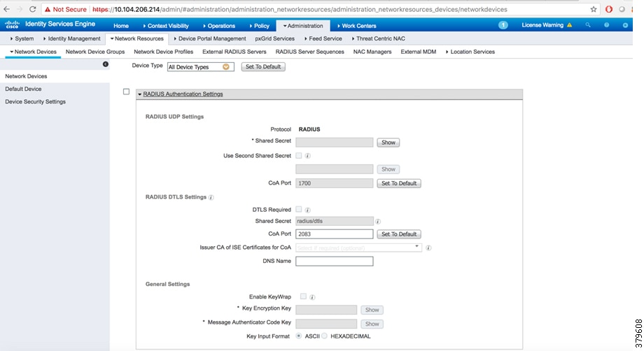Bookmark page with the star icon
Viewport: 644px width, 351px height.
coord(594,9)
